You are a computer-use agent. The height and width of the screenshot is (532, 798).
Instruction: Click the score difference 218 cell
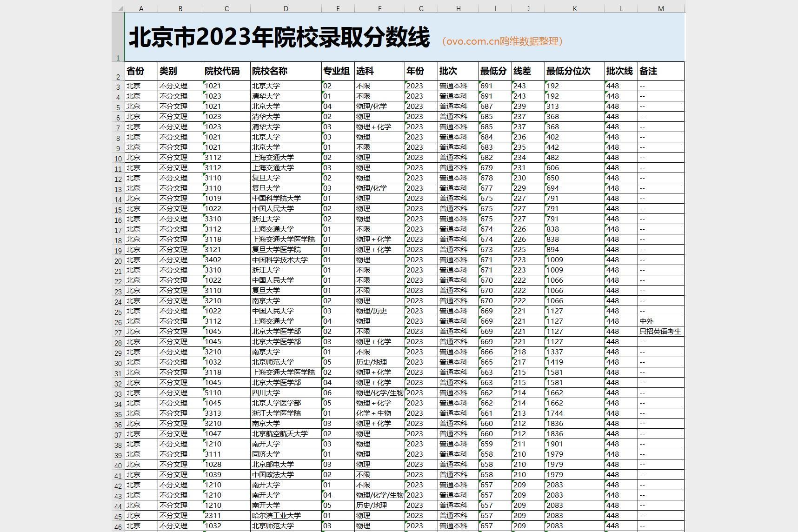click(528, 352)
